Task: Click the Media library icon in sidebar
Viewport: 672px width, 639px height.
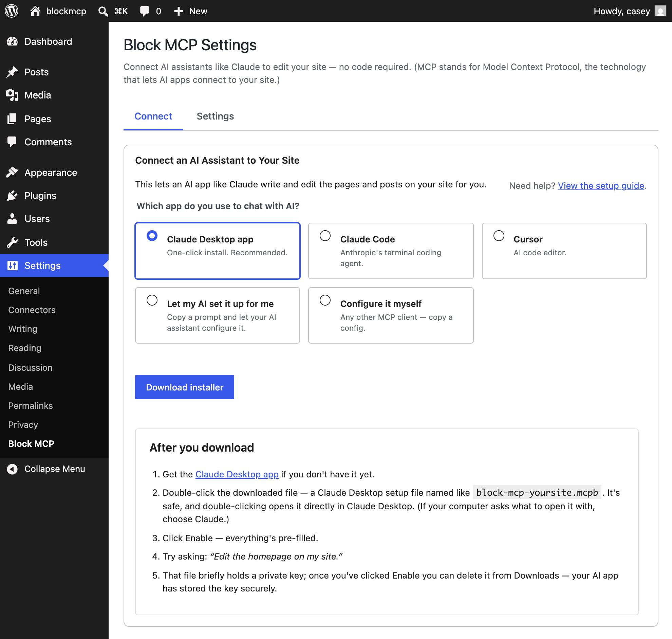Action: click(x=12, y=95)
